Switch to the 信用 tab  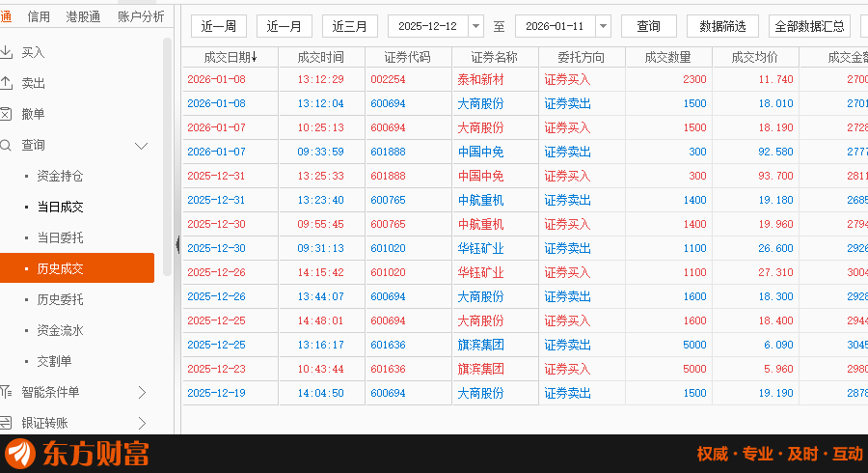[39, 16]
